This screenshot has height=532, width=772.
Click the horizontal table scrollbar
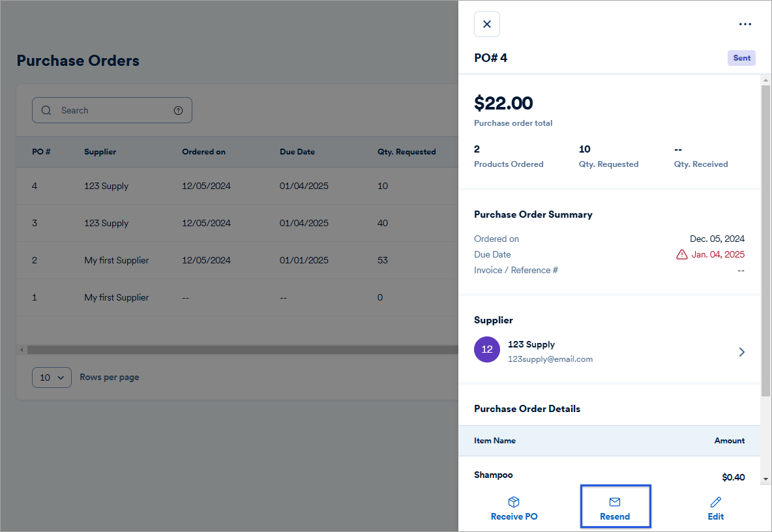point(243,350)
